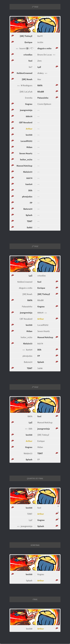
Task: Click the banner image above the Final match
Action: 35,617
